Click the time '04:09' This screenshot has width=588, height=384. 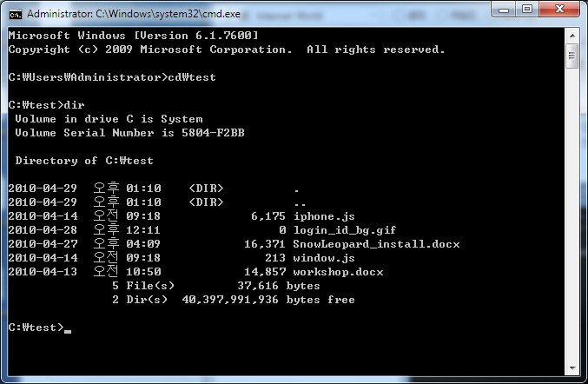click(x=143, y=244)
